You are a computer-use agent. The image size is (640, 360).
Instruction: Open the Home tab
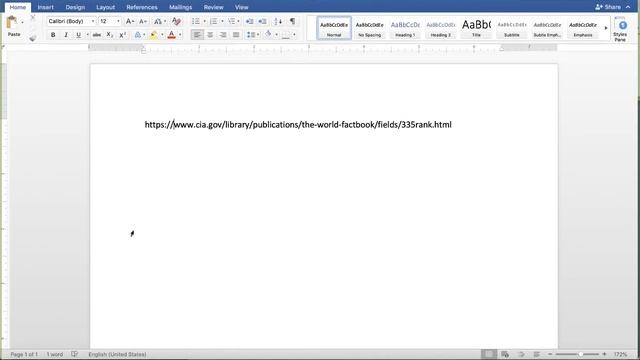click(x=18, y=7)
